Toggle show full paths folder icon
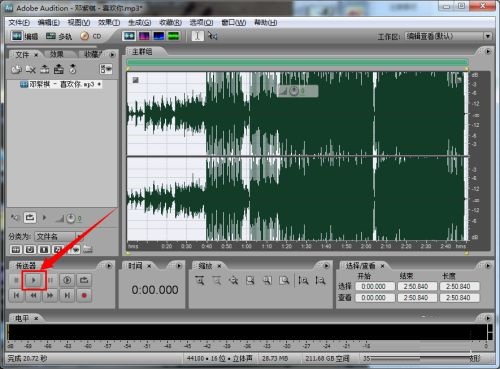 pyautogui.click(x=87, y=249)
